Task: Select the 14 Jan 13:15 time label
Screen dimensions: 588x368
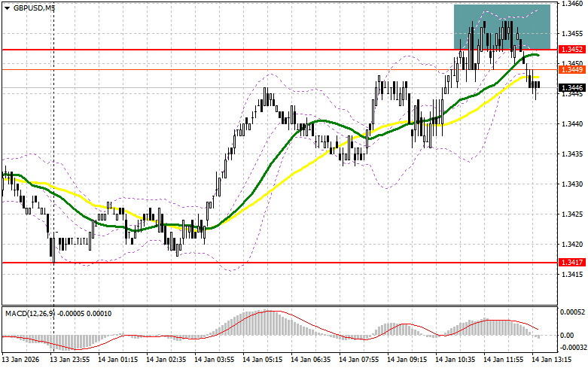Action: click(552, 360)
